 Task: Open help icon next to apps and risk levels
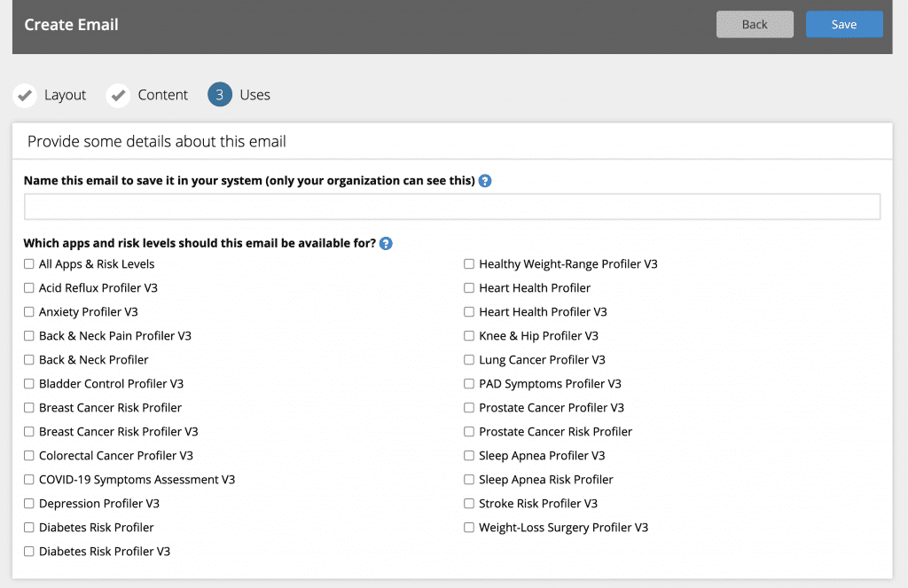386,243
